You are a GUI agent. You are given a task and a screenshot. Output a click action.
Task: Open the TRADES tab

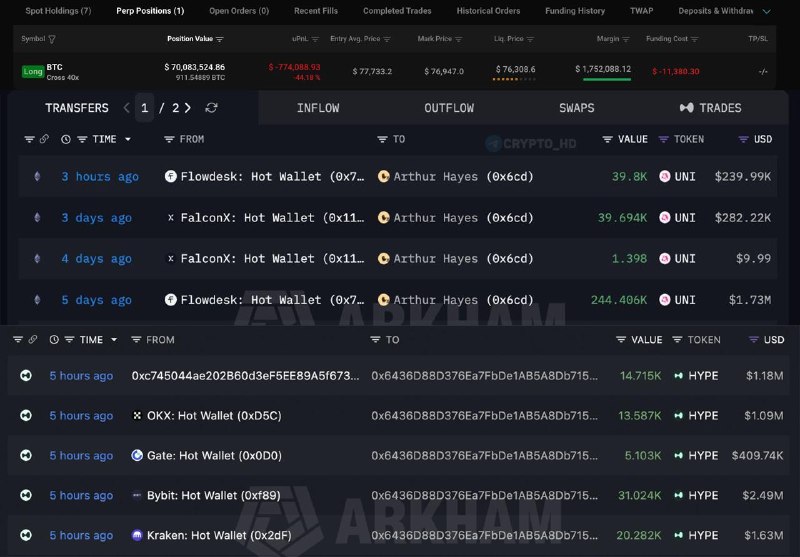710,108
